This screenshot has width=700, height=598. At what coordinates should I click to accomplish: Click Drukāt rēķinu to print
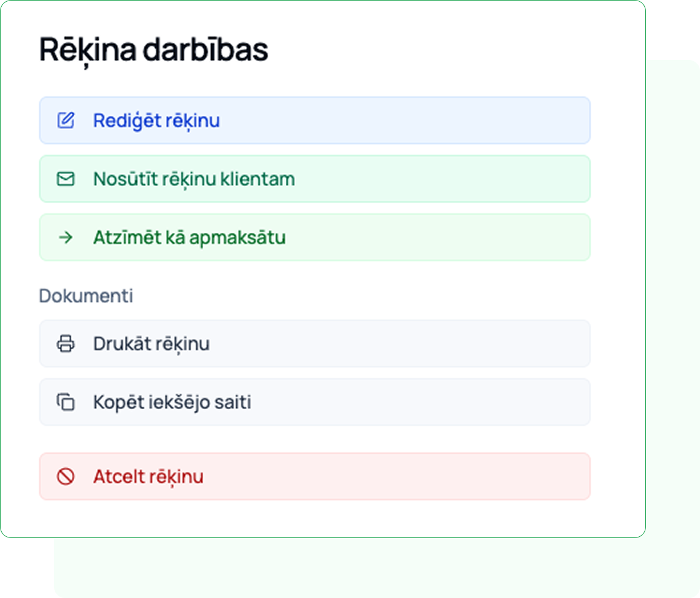pos(315,344)
